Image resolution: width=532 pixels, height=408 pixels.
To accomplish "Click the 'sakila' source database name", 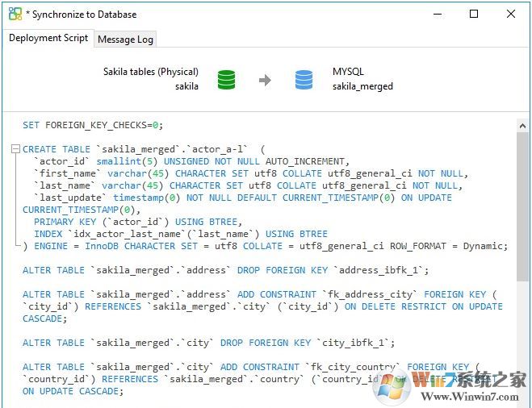I will [186, 86].
